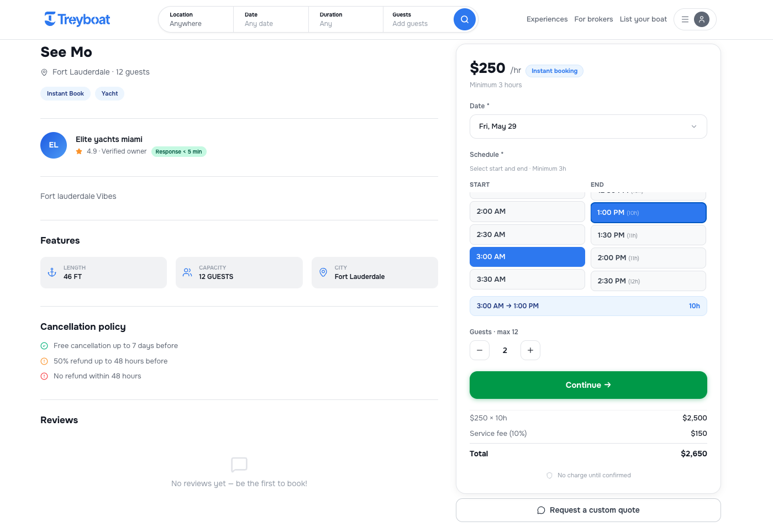The height and width of the screenshot is (532, 773).
Task: Select 2:00 PM end time
Action: pos(649,258)
